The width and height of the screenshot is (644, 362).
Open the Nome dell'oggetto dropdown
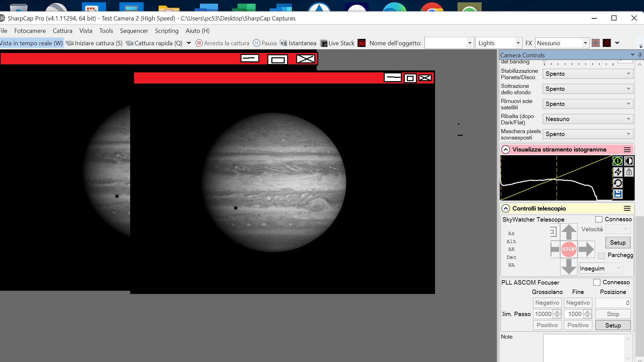pyautogui.click(x=449, y=43)
